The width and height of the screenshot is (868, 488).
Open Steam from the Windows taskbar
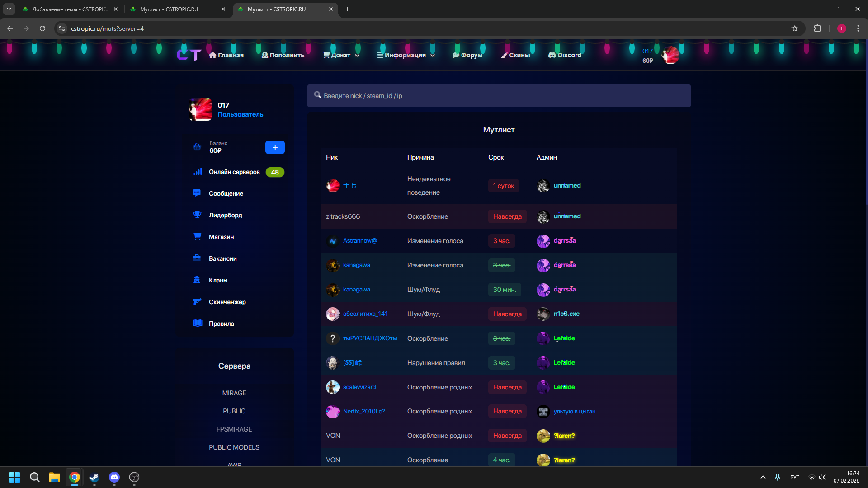coord(94,477)
